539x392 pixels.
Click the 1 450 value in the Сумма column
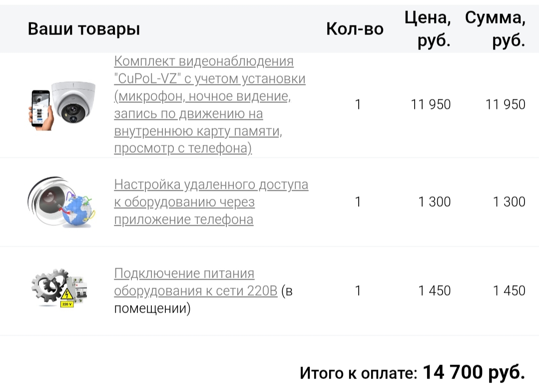(x=509, y=291)
